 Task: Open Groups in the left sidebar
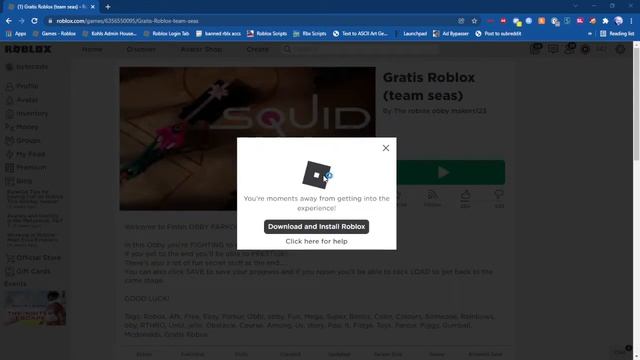(23, 140)
